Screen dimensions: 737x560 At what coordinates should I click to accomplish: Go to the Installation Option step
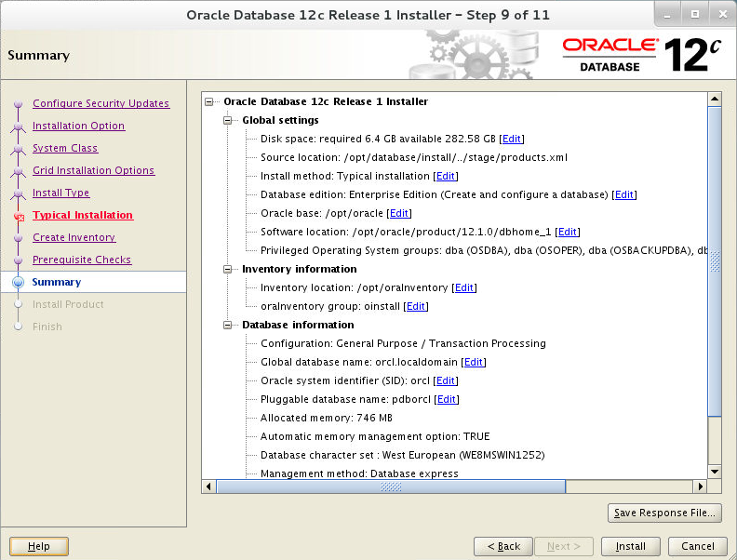click(78, 126)
